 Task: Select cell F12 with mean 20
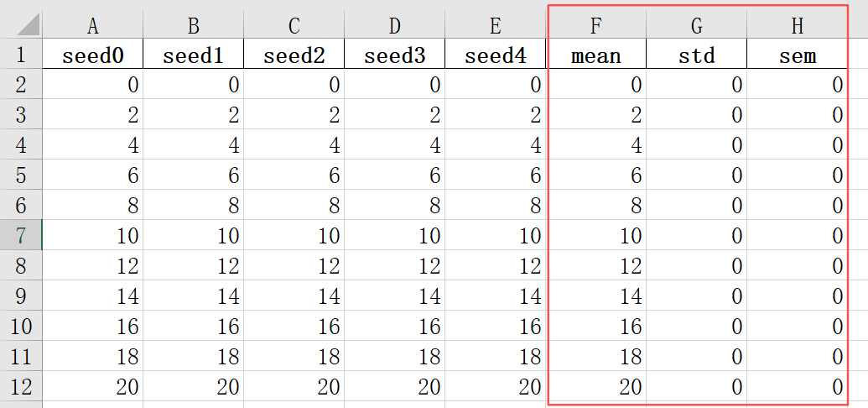[595, 387]
